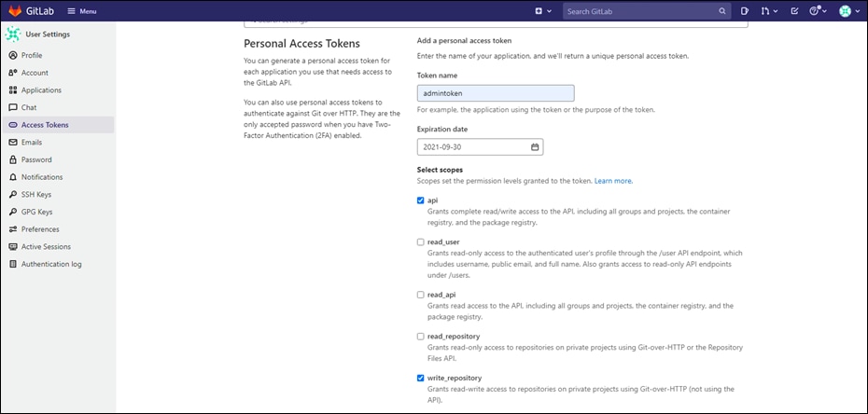Follow the scopes Learn more link
The width and height of the screenshot is (868, 414).
(x=613, y=181)
